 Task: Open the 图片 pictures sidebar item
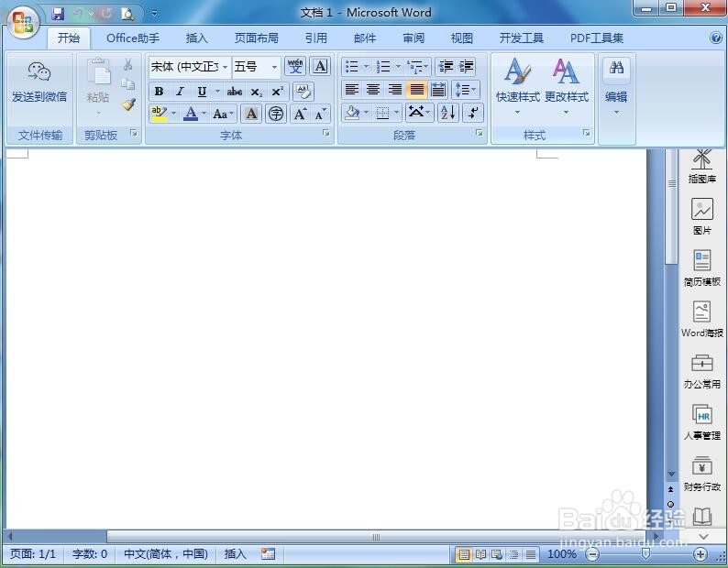point(701,216)
